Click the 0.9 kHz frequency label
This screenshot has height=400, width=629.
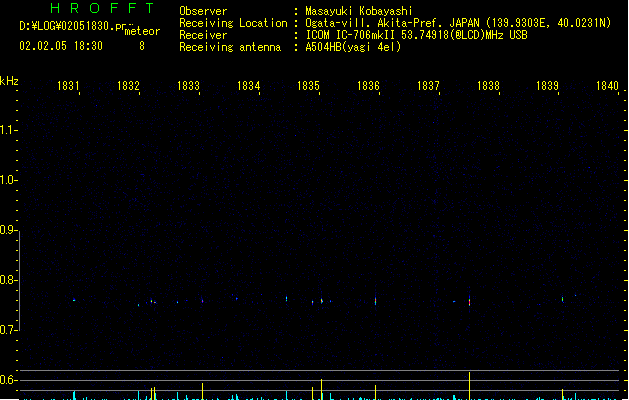8,230
